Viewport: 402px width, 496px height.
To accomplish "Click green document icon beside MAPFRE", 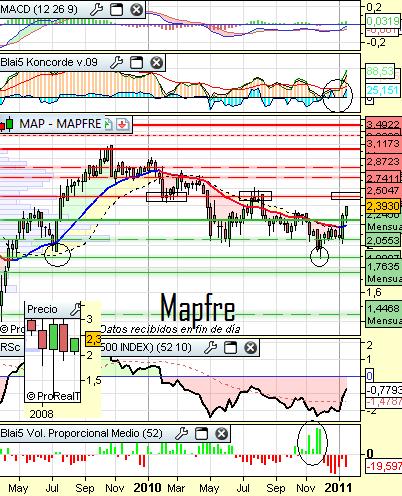I will pyautogui.click(x=108, y=124).
